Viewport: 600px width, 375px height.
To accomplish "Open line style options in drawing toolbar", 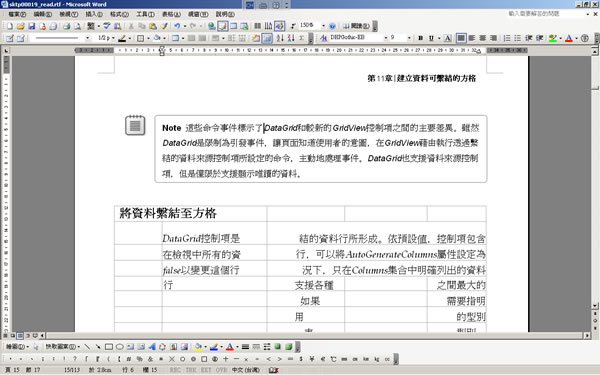I will point(245,347).
